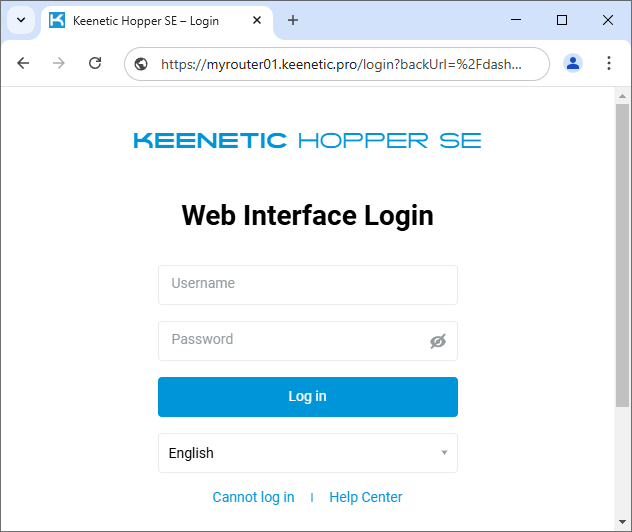Image resolution: width=632 pixels, height=532 pixels.
Task: Close the Keenetic Hopper SE tab
Action: (258, 20)
